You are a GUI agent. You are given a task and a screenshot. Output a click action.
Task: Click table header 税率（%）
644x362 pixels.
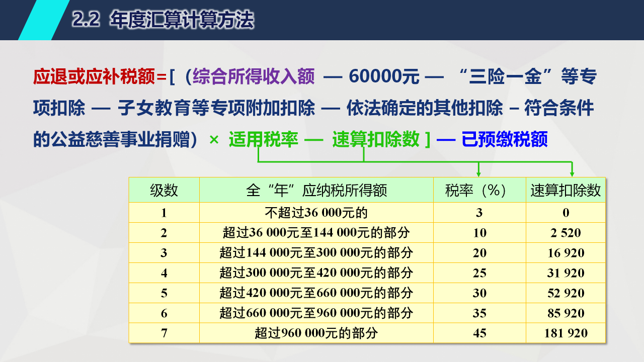[x=480, y=190]
